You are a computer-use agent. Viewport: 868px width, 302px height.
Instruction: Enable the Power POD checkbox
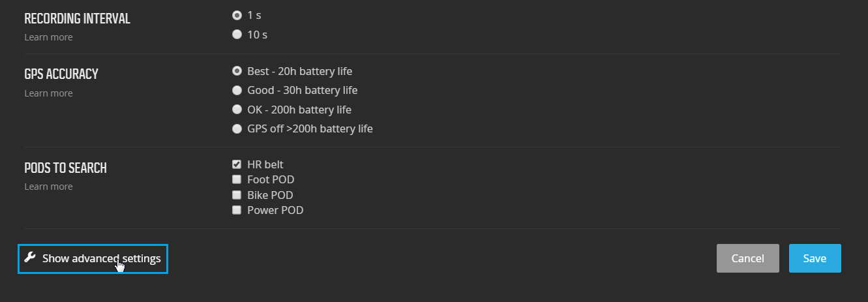pos(237,210)
